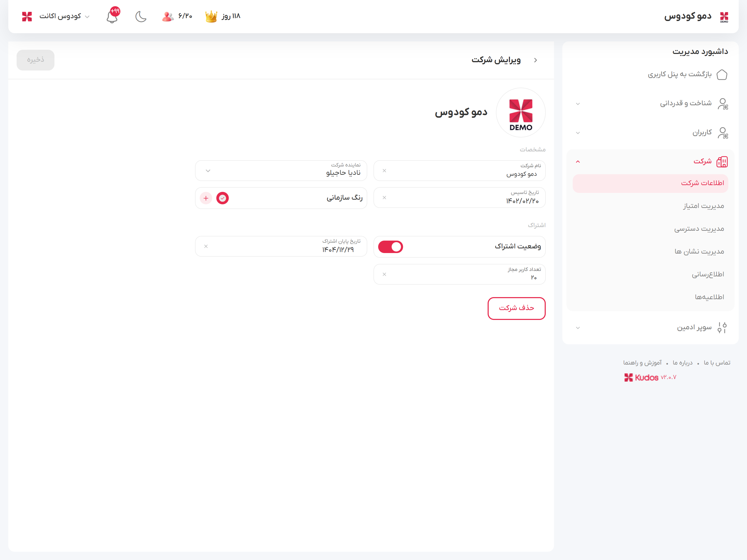Open the نماینده شرکت dropdown
This screenshot has width=747, height=560.
click(x=208, y=171)
